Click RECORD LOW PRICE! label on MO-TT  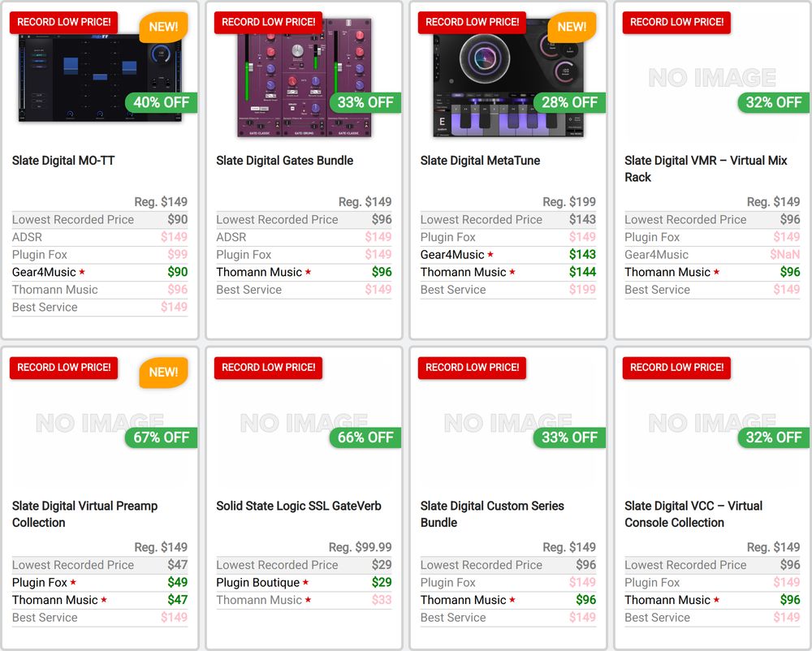63,22
